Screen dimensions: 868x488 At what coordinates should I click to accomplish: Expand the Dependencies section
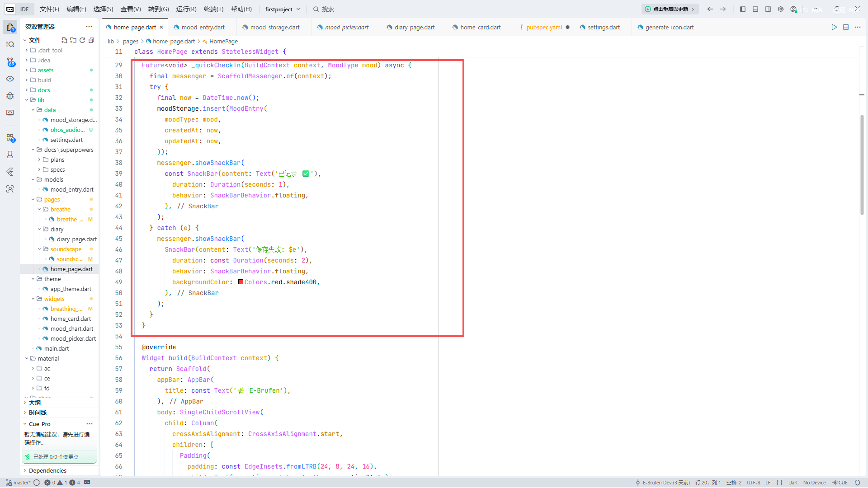[x=59, y=470]
